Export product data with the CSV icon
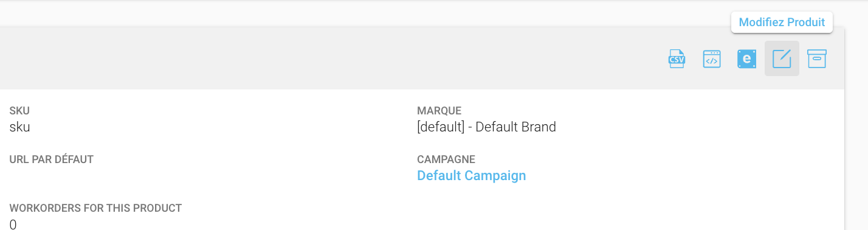This screenshot has height=230, width=868. [x=677, y=59]
